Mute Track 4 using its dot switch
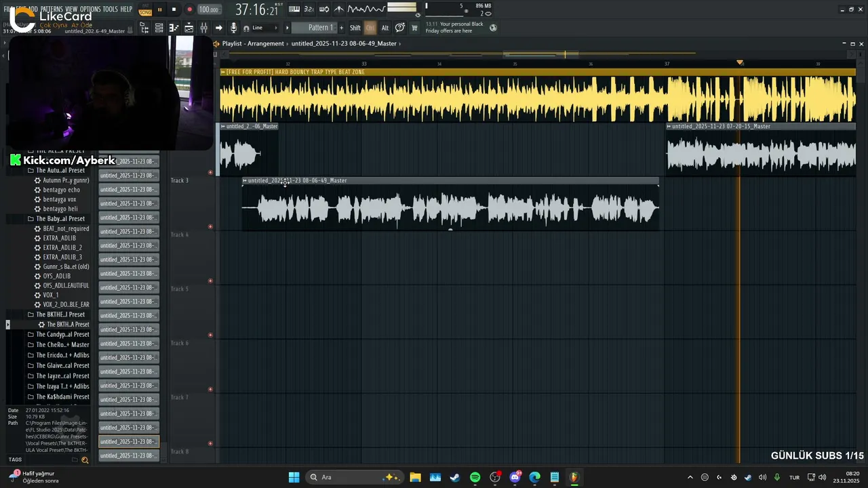The height and width of the screenshot is (488, 868). [x=210, y=281]
